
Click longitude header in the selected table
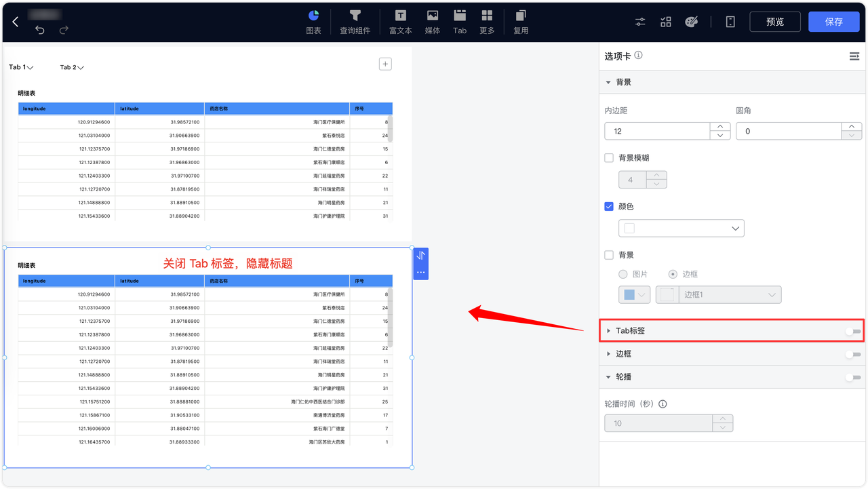(66, 281)
